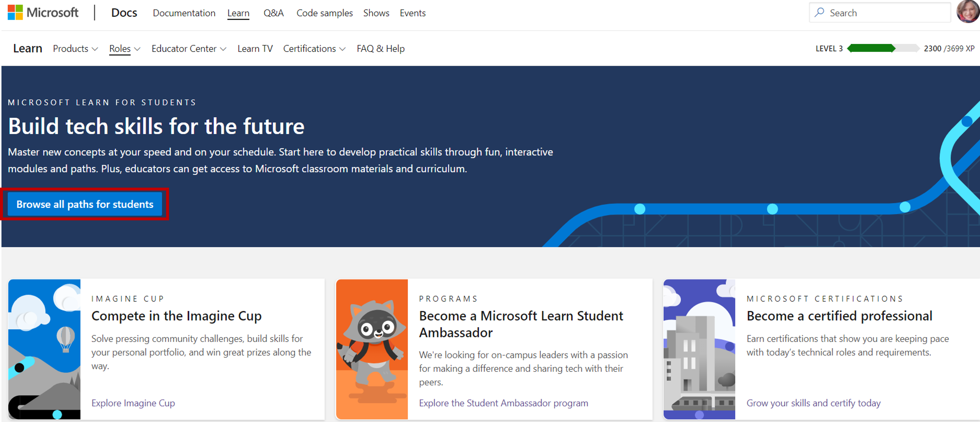Go to Q&A section

coord(274,13)
